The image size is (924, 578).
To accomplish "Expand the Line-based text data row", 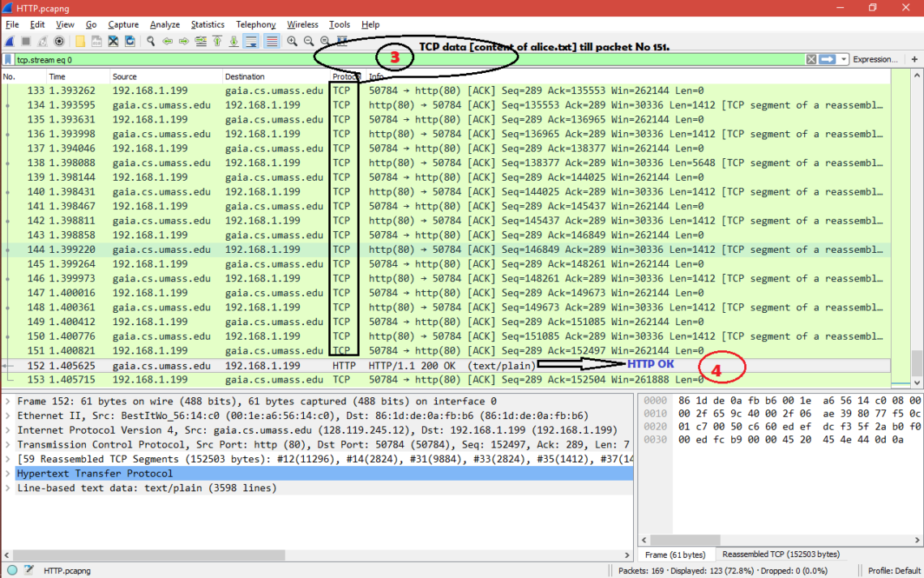I will pyautogui.click(x=8, y=488).
